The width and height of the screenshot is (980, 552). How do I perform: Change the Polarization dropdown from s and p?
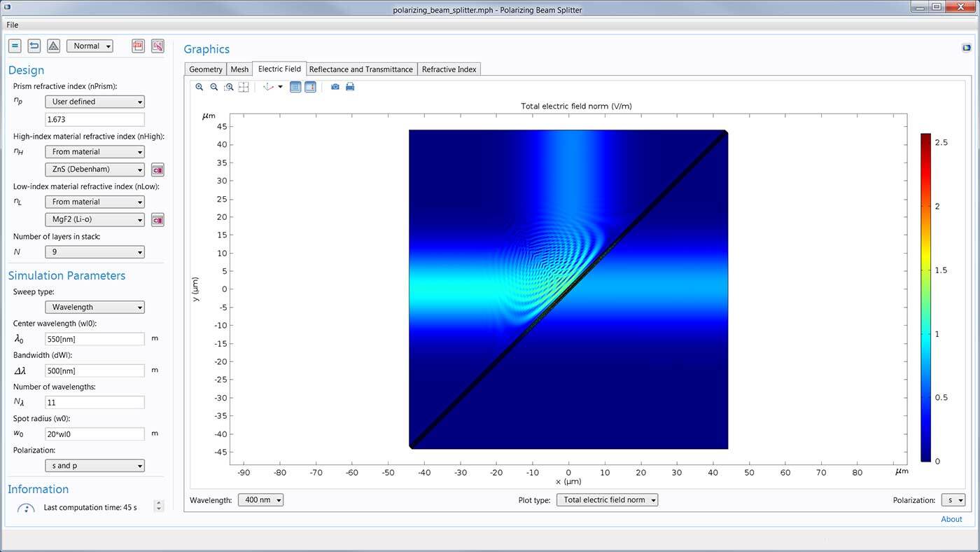coord(94,465)
